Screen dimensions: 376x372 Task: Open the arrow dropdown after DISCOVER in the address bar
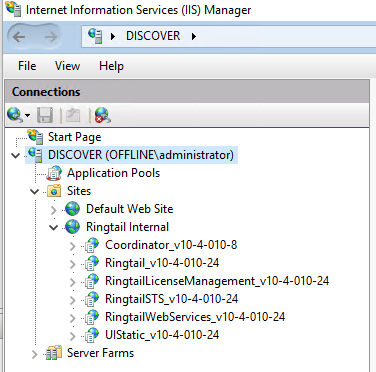pos(194,36)
